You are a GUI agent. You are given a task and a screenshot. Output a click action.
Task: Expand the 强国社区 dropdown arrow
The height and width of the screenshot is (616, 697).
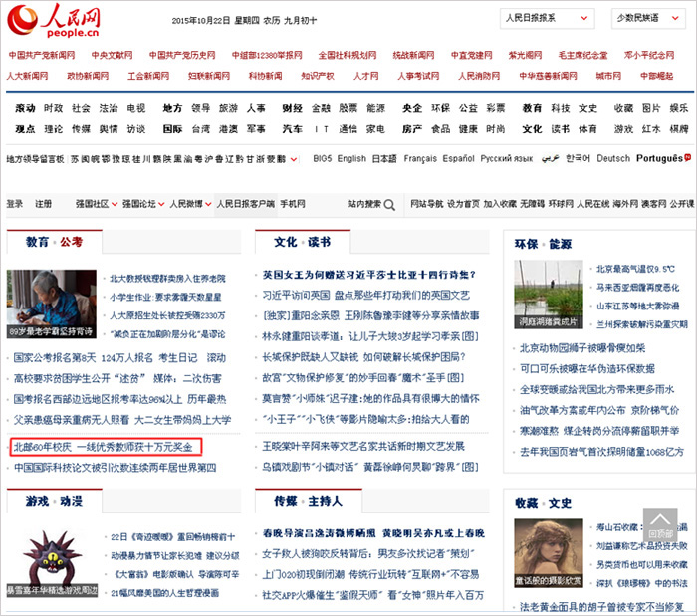113,204
